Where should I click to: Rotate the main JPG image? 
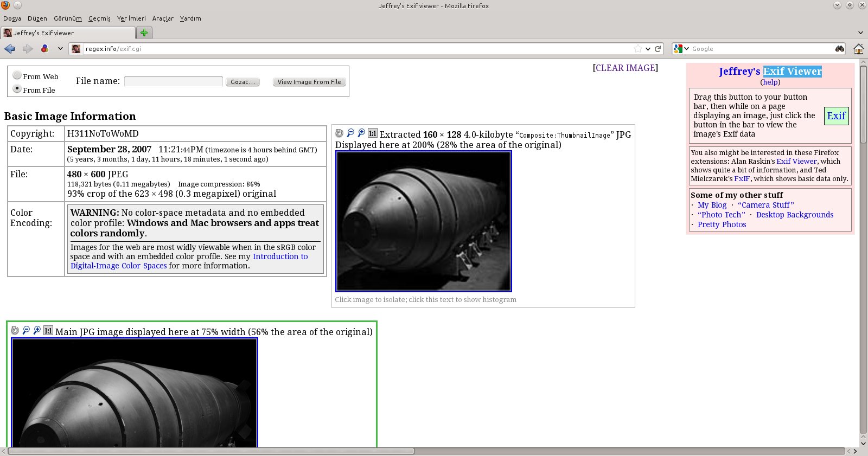click(x=15, y=330)
